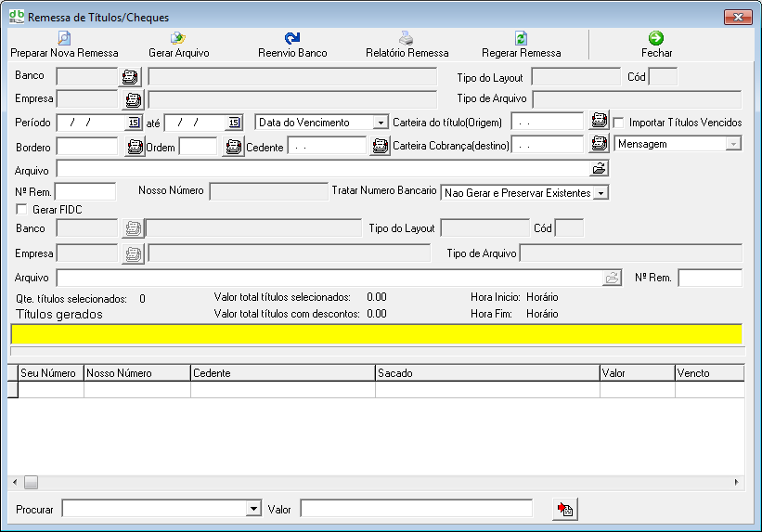Image resolution: width=762 pixels, height=532 pixels.
Task: Click the second column header Nosso Número
Action: click(x=137, y=373)
